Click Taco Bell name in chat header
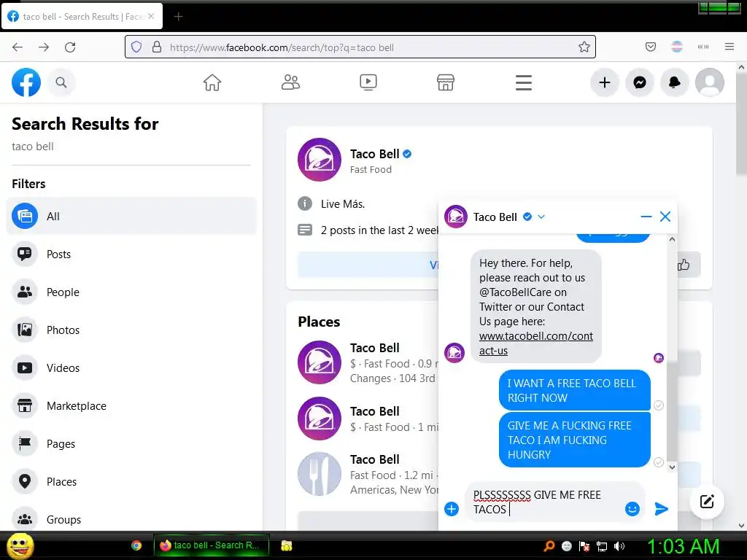The image size is (747, 560). 495,217
